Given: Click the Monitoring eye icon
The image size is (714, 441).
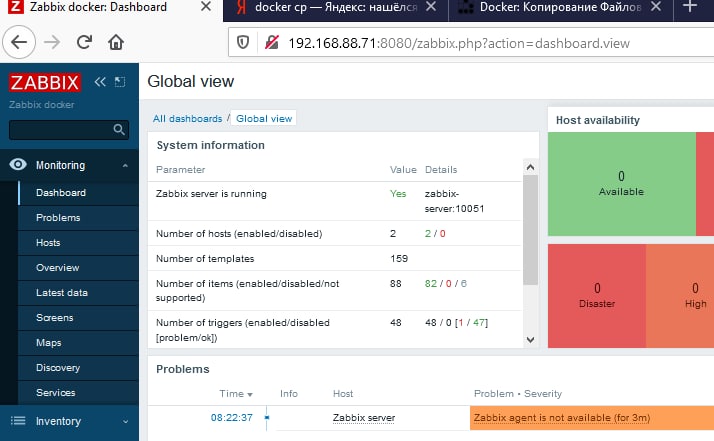Looking at the screenshot, I should tap(18, 164).
